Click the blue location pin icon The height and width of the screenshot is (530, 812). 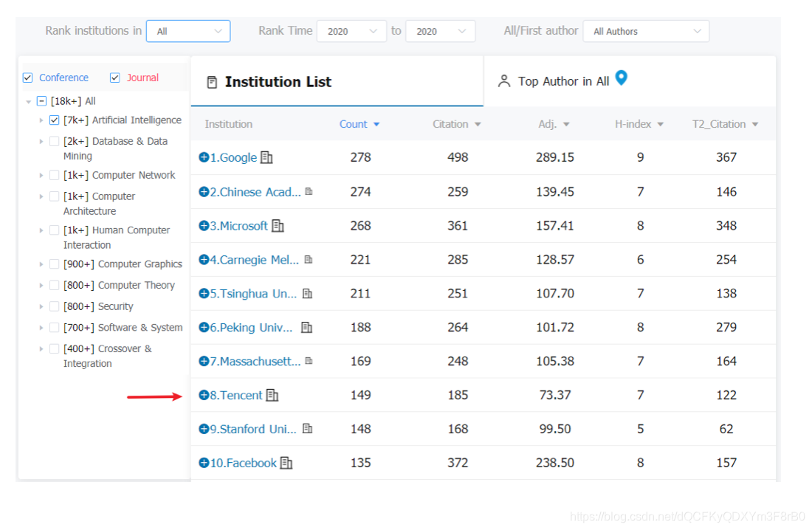[x=622, y=78]
